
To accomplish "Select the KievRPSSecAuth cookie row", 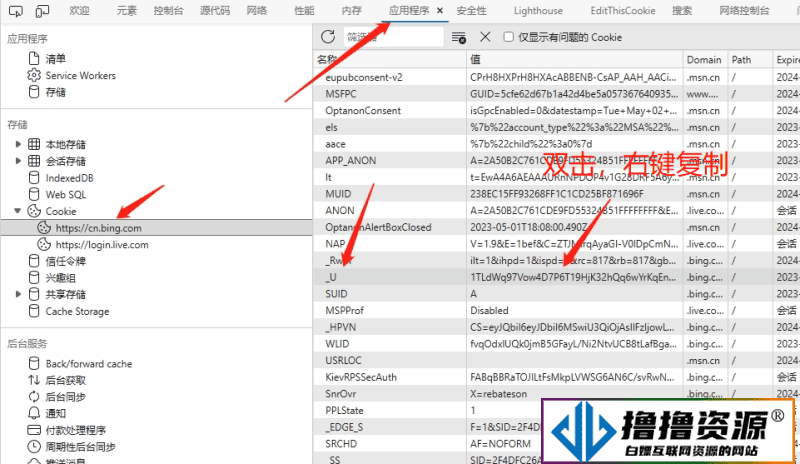I will click(557, 377).
